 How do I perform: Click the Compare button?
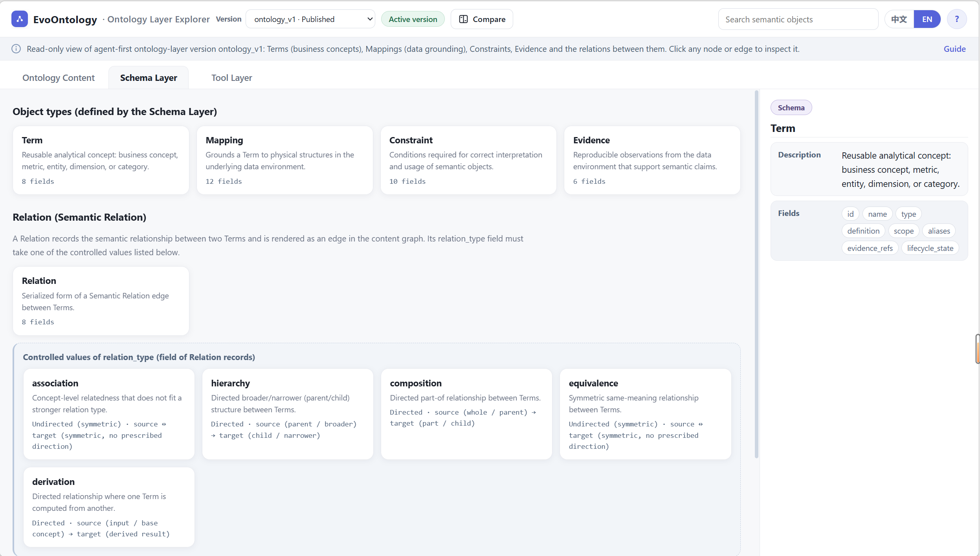point(482,19)
